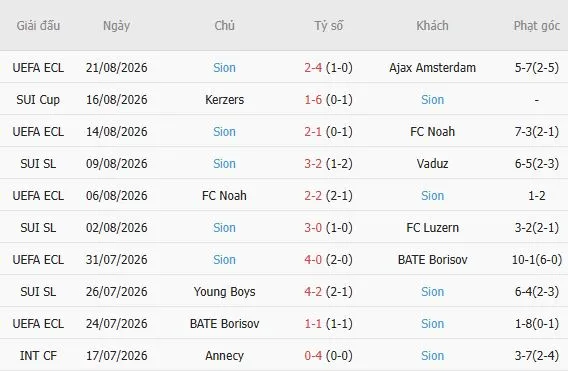The image size is (568, 371).
Task: Click BATE Borisov as away team
Action: pyautogui.click(x=432, y=259)
